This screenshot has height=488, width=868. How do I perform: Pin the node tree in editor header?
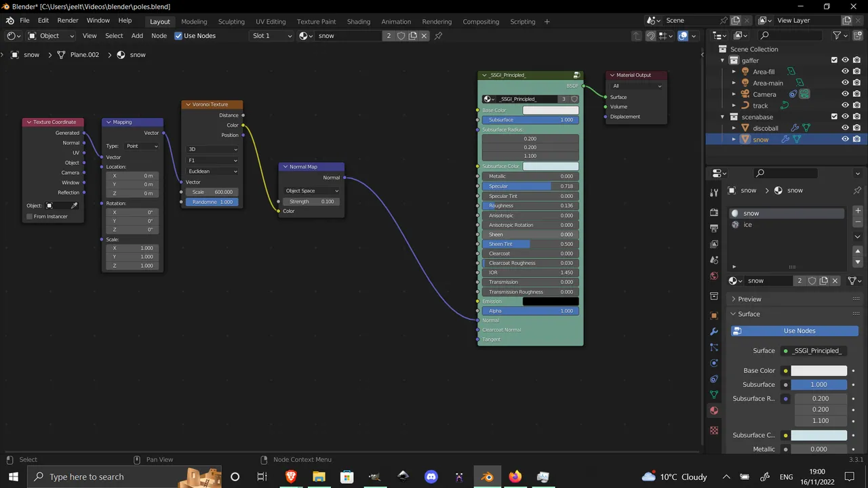coord(438,36)
